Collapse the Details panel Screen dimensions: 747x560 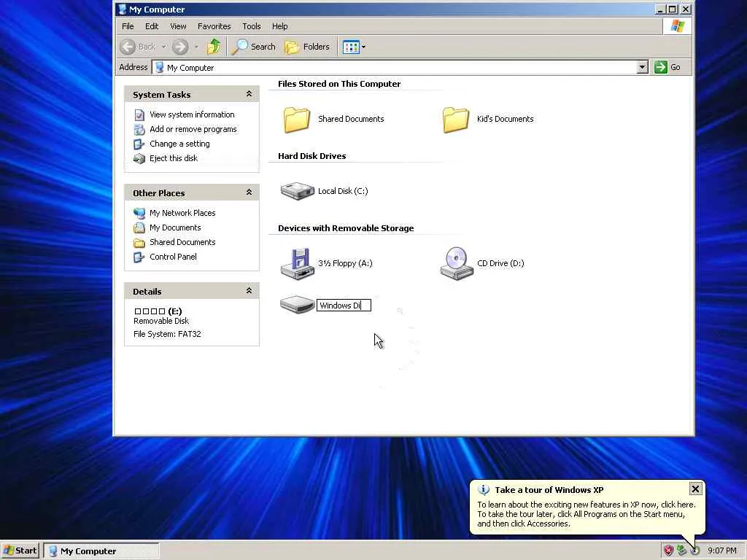249,290
